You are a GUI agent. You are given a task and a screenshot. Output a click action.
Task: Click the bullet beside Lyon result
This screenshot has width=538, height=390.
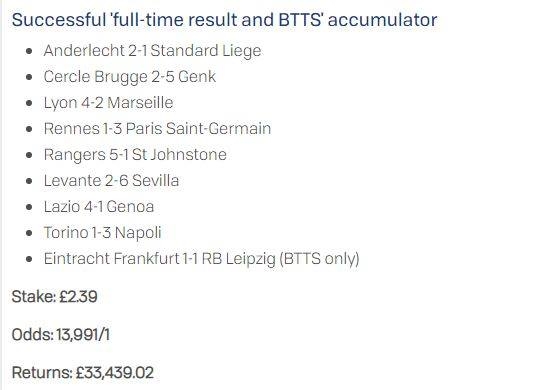(x=29, y=103)
